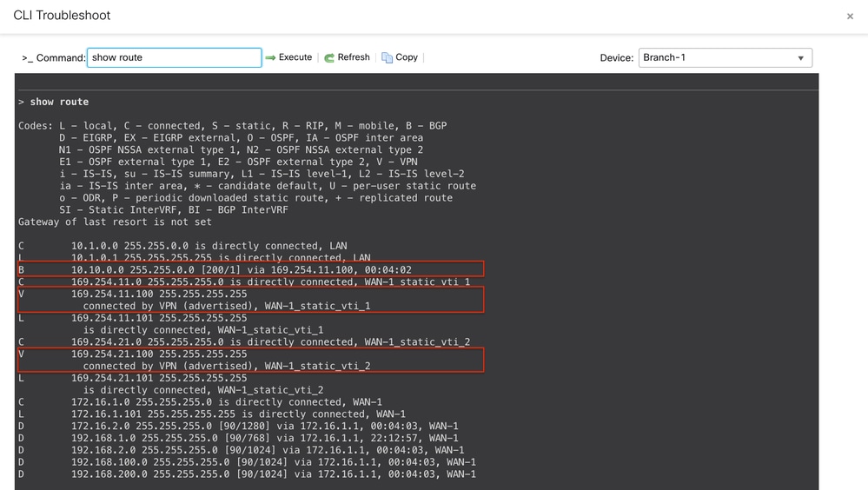The height and width of the screenshot is (490, 868).
Task: Click the Copy pages icon
Action: coord(387,57)
